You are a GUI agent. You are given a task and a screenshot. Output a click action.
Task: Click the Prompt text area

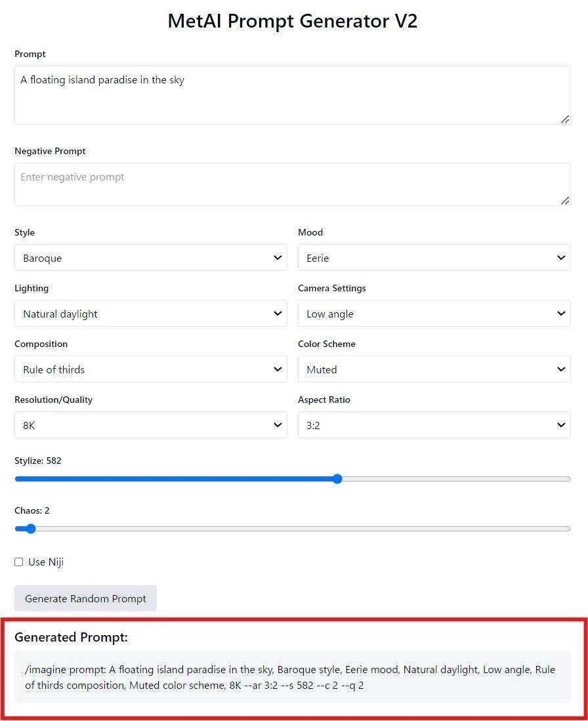point(292,95)
